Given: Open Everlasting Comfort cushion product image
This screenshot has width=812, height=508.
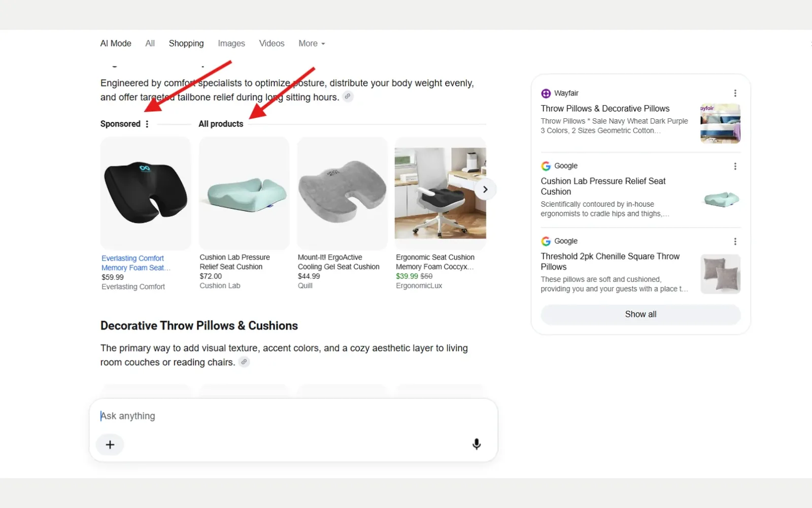Looking at the screenshot, I should click(x=146, y=193).
